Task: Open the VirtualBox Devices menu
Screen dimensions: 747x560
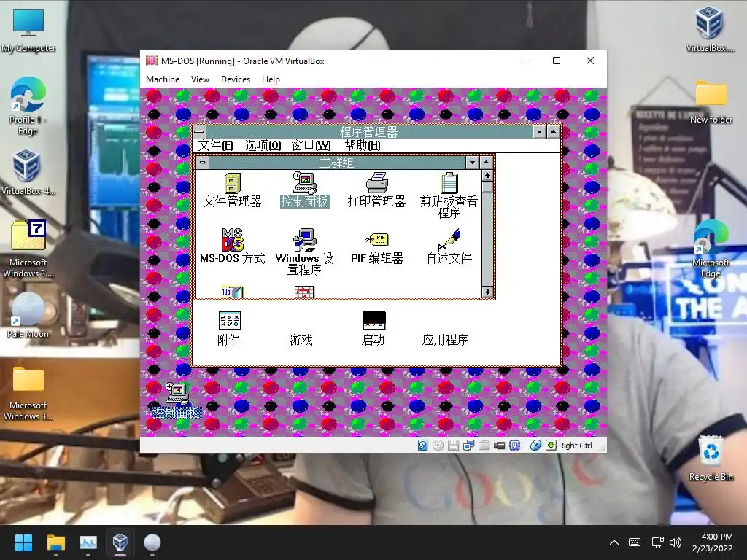Action: coord(236,79)
